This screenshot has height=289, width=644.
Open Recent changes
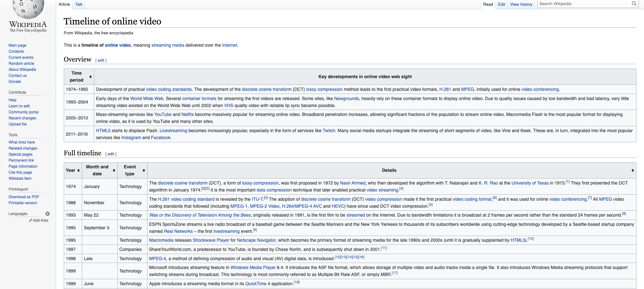[22, 118]
